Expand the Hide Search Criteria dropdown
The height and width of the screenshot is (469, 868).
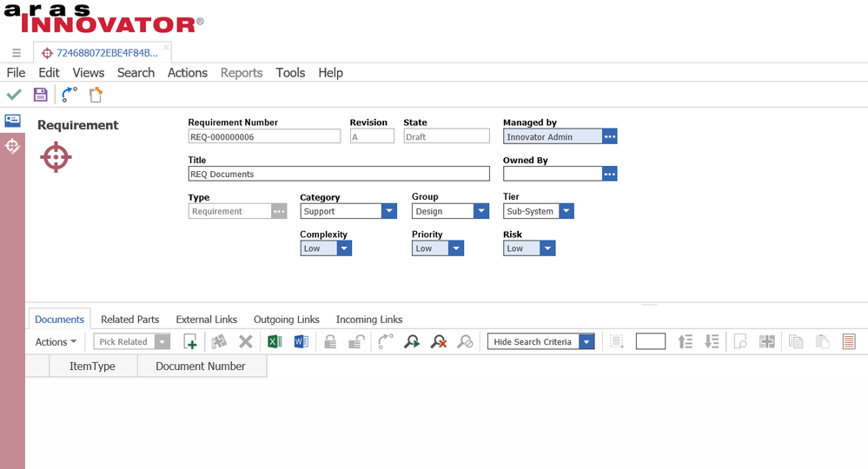(586, 342)
